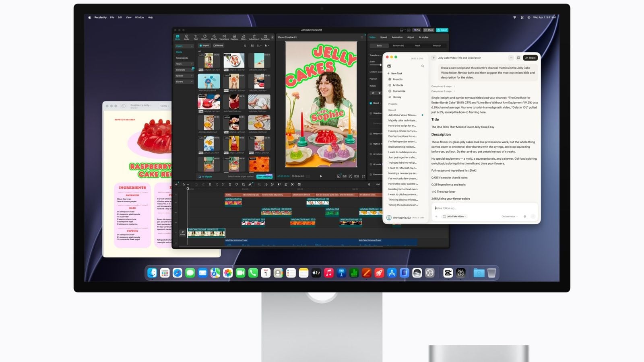
Task: Toggle the Blend checkbox
Action: (371, 103)
